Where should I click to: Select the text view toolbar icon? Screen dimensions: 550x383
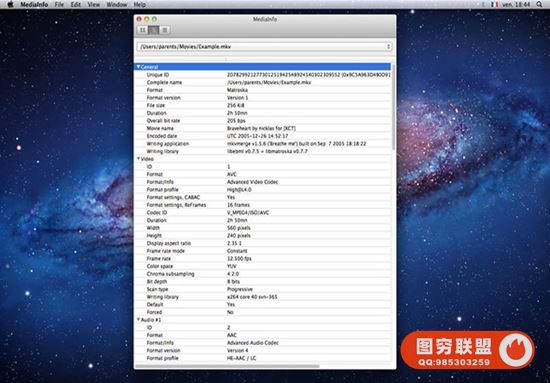tap(165, 30)
